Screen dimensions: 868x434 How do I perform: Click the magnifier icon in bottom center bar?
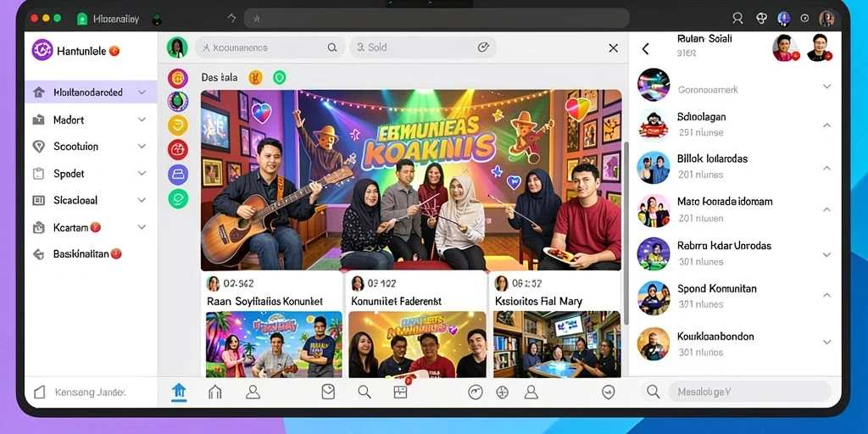click(364, 392)
